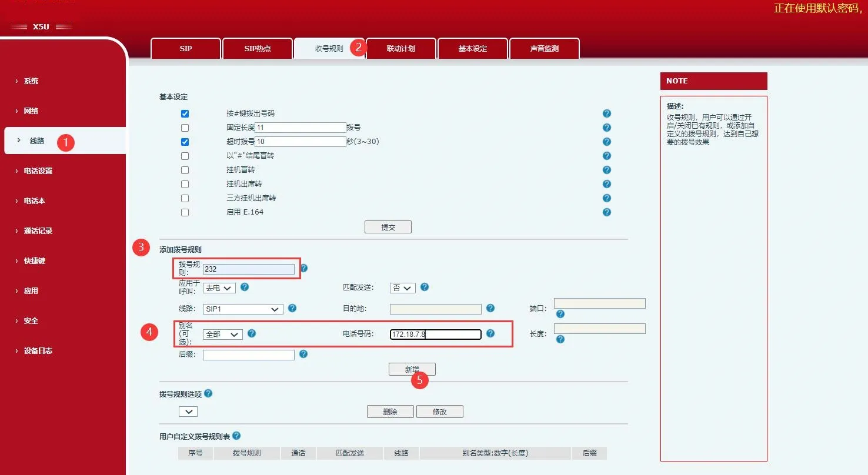The image size is (868, 475).
Task: Enable the 挂机盲转 checkbox
Action: 185,169
